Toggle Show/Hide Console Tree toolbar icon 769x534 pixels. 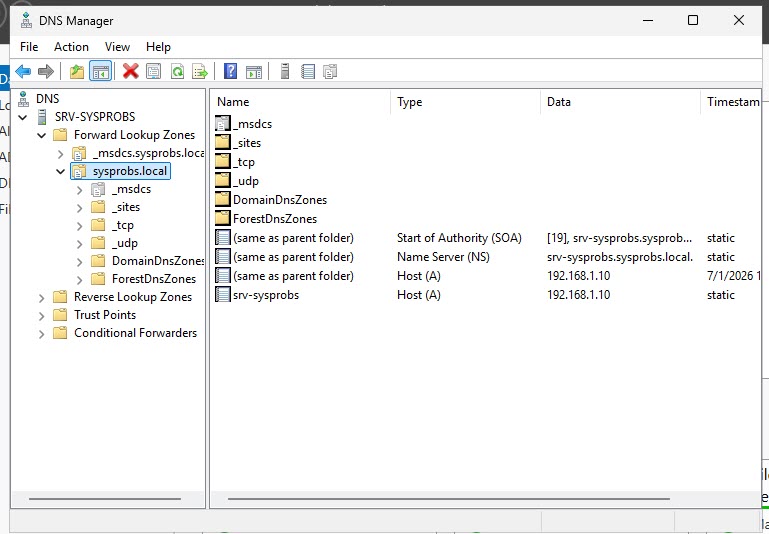101,72
